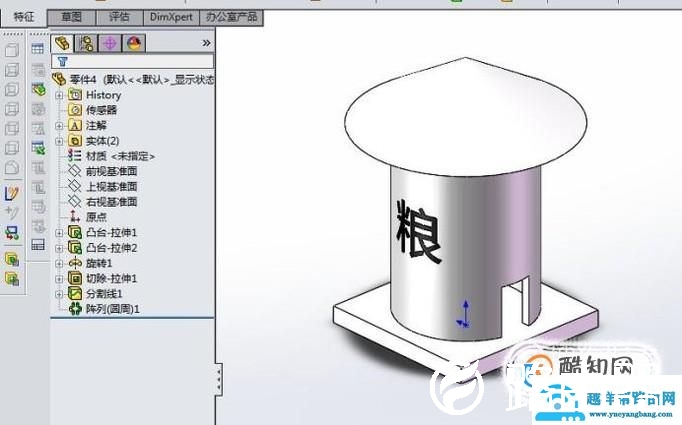
Task: Click the red-green swap arrows toolbar icon
Action: tap(12, 233)
